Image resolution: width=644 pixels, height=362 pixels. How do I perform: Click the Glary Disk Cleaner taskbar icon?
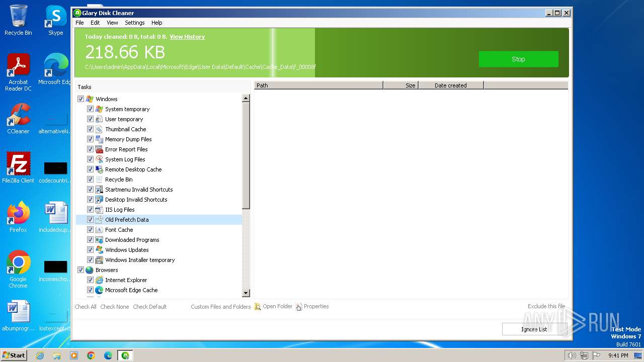125,355
